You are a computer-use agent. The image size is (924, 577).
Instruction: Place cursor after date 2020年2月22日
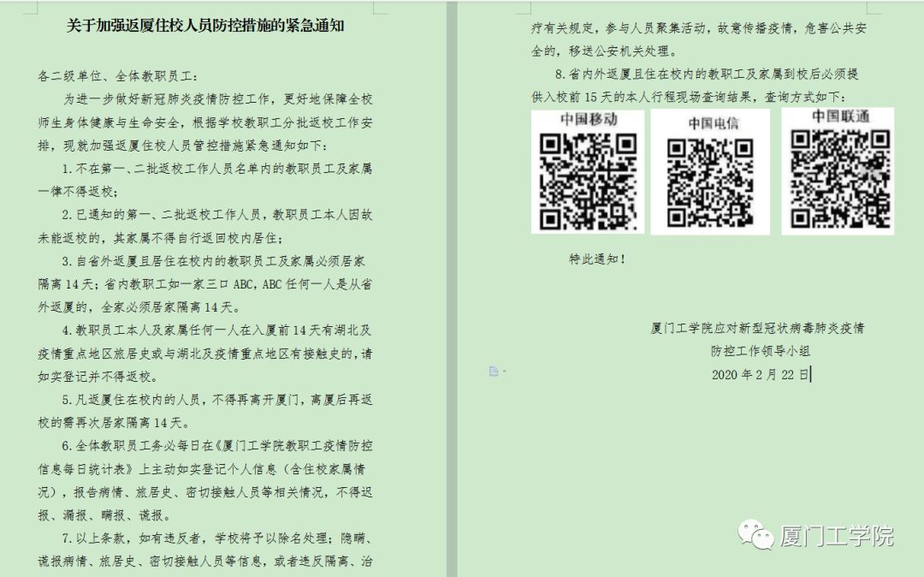coord(810,374)
